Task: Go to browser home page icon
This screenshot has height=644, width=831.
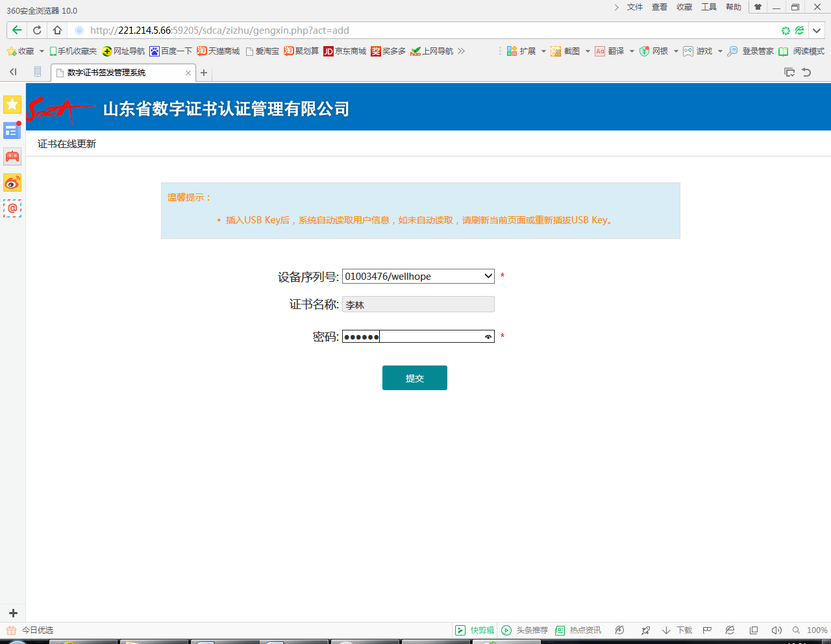Action: (57, 31)
